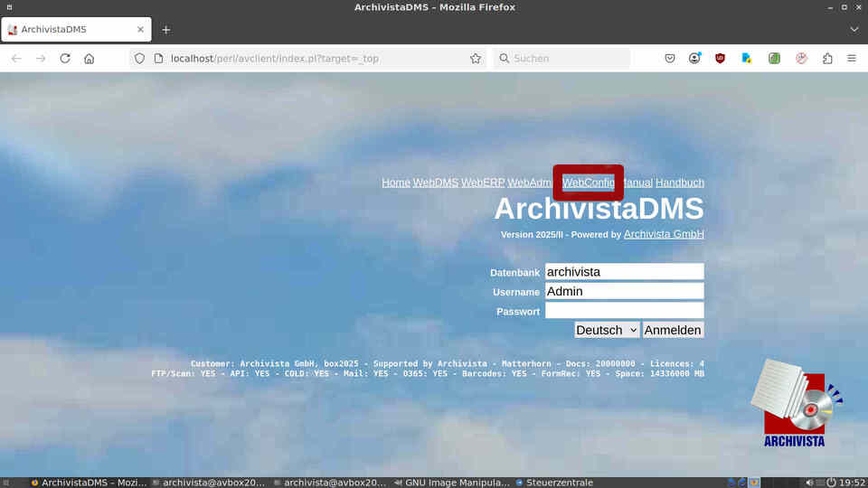Focus the Passwort input field
This screenshot has height=488, width=868.
pyautogui.click(x=624, y=311)
